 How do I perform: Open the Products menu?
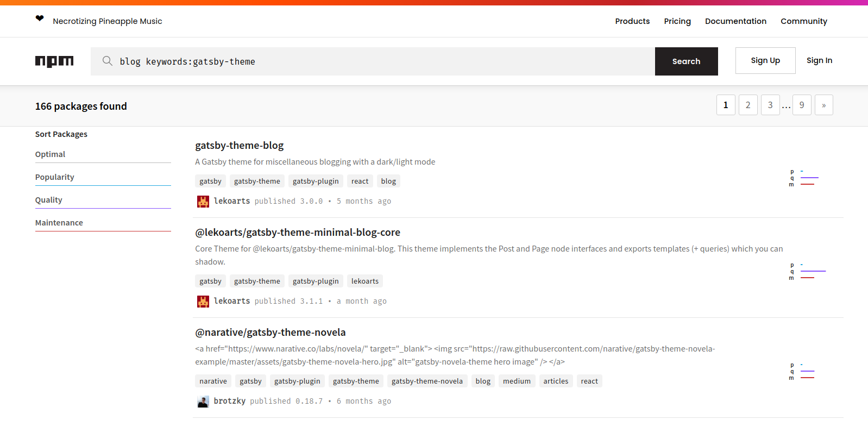(632, 21)
